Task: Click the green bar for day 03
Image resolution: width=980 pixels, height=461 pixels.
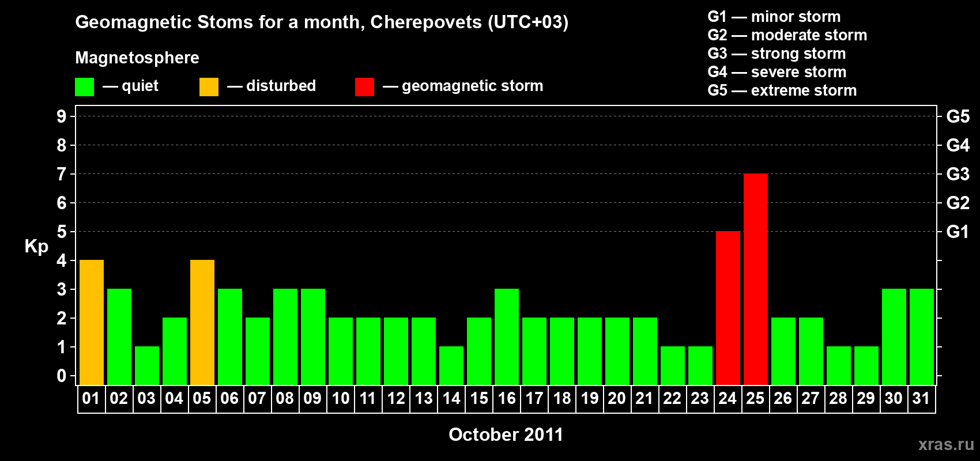Action: [x=147, y=365]
